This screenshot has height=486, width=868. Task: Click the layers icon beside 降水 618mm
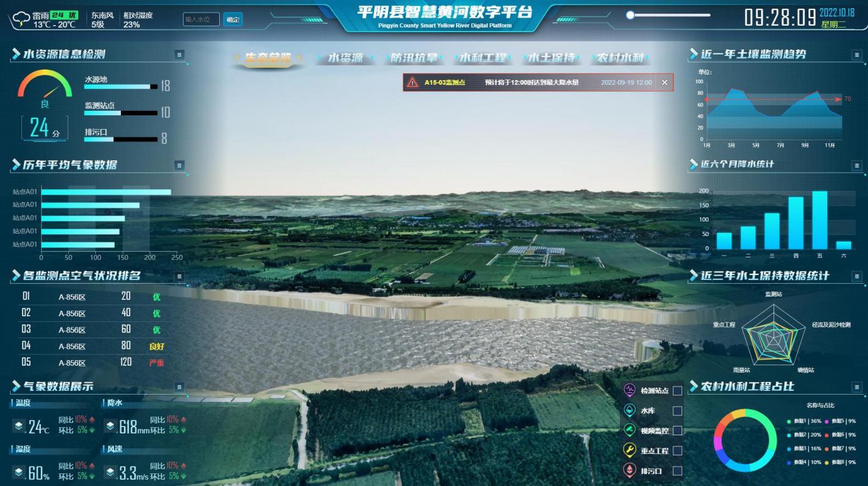(x=110, y=427)
